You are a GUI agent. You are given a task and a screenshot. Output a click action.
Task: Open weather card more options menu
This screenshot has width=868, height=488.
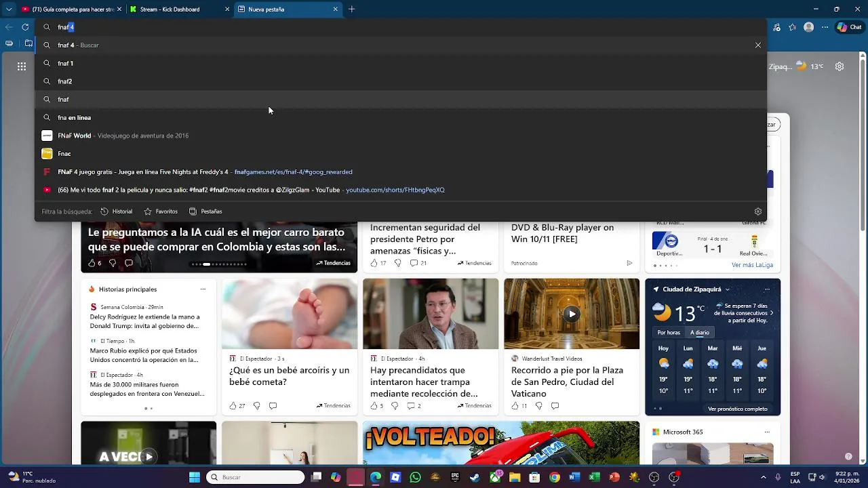pyautogui.click(x=767, y=289)
